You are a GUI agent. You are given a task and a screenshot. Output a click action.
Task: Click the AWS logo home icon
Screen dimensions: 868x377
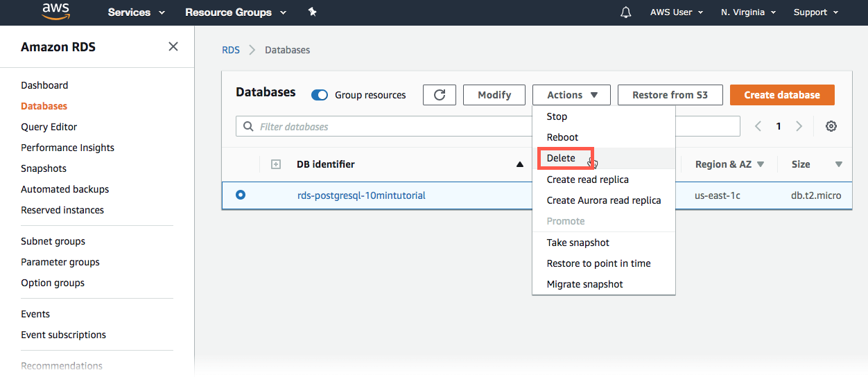55,12
